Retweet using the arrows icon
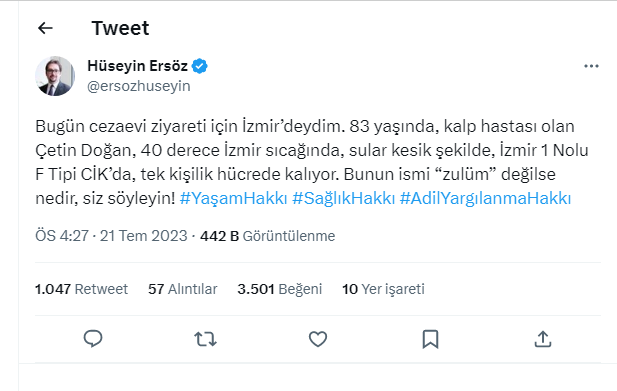This screenshot has width=617, height=391. [205, 339]
